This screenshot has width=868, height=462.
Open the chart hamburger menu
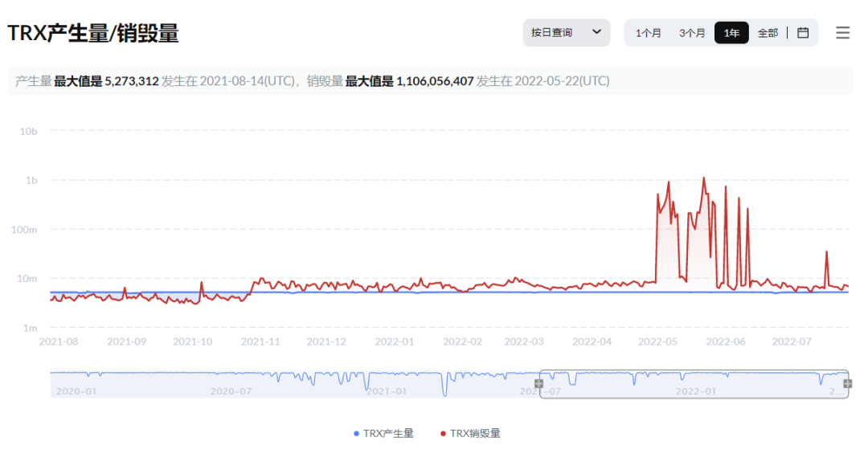click(842, 33)
